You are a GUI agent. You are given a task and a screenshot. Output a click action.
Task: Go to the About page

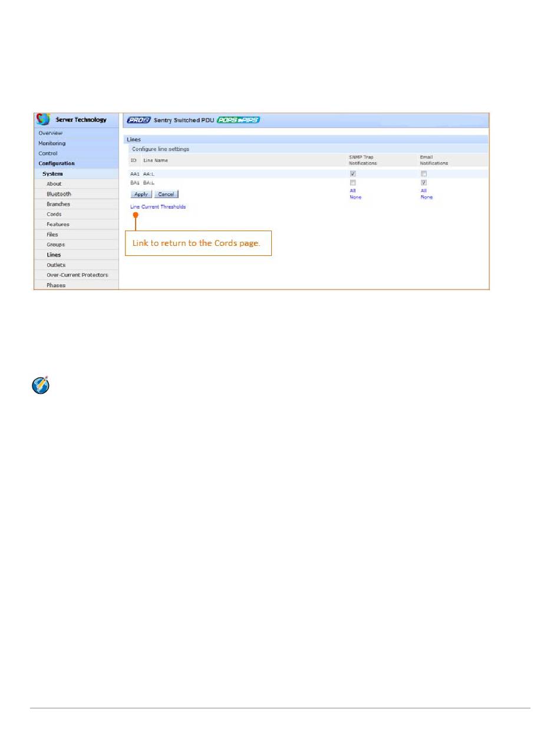[54, 184]
